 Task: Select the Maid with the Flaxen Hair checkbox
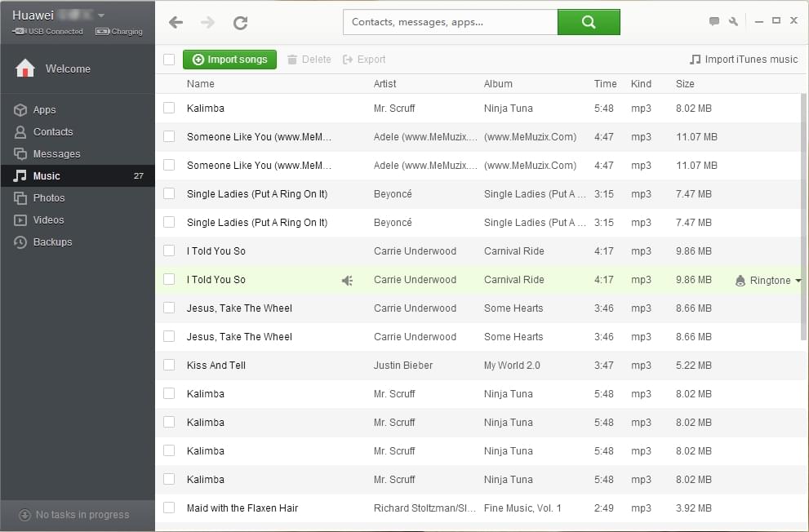tap(169, 508)
